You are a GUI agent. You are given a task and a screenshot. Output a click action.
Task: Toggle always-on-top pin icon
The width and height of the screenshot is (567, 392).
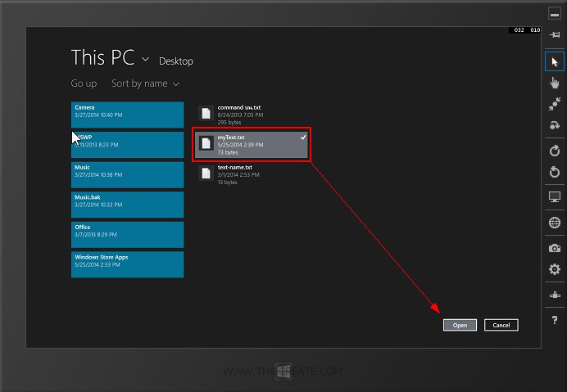pos(555,34)
